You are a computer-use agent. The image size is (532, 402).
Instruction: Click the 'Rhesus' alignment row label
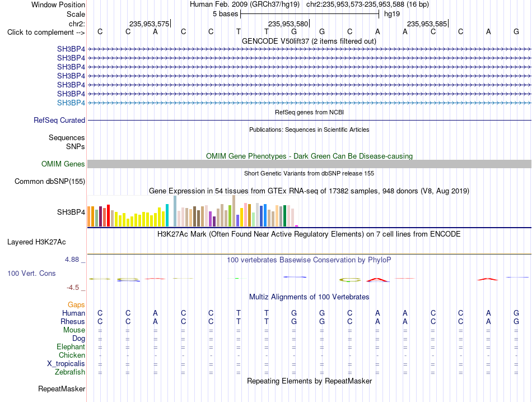tap(73, 321)
